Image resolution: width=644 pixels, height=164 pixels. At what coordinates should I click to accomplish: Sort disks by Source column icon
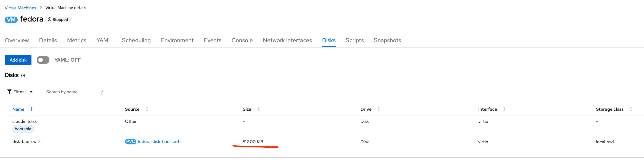tap(147, 109)
